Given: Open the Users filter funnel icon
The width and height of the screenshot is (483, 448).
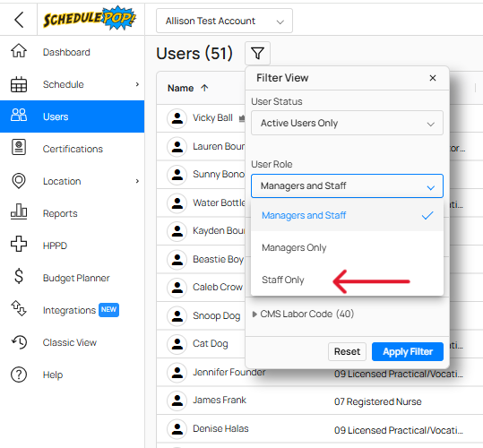Looking at the screenshot, I should point(257,53).
